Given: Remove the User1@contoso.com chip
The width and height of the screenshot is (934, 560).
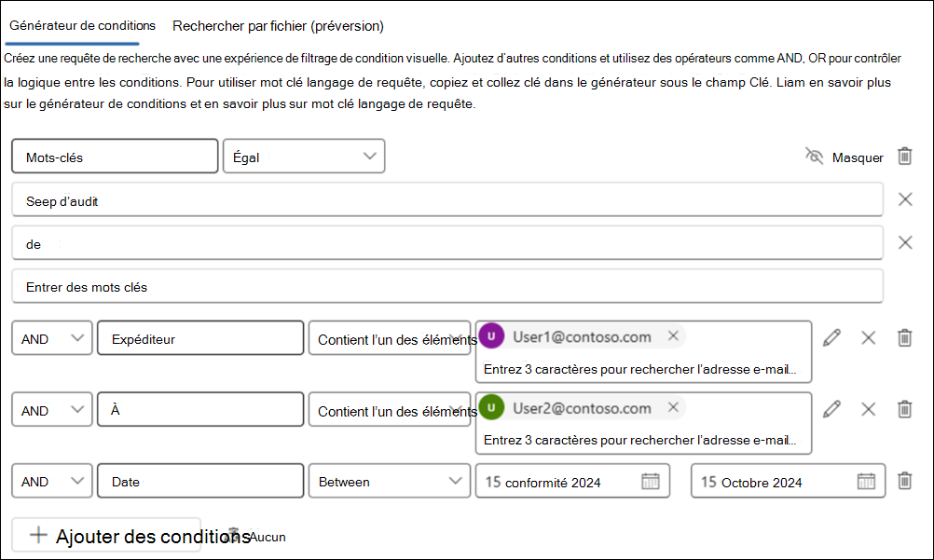Looking at the screenshot, I should (673, 335).
